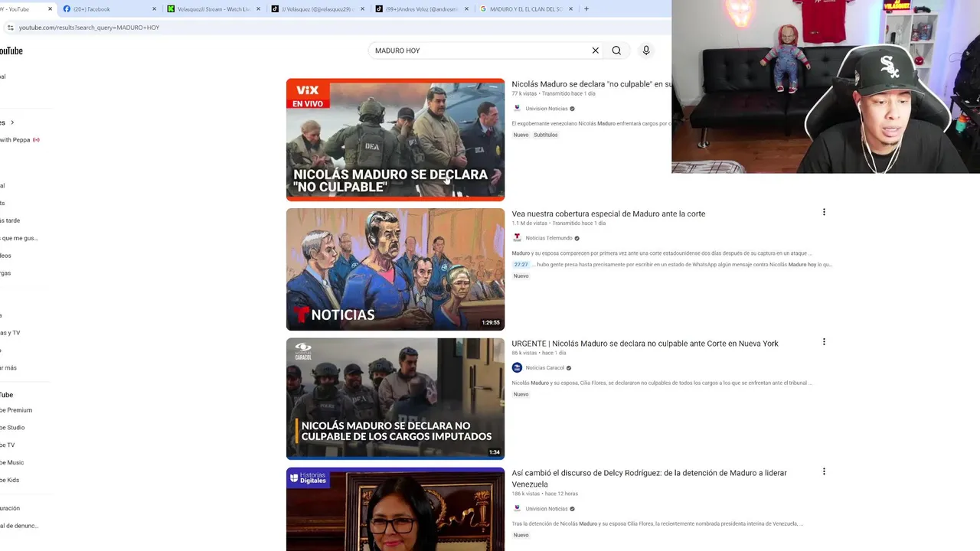Play the Historias Digitales thumbnail
Viewport: 980px width, 551px height.
[395, 509]
